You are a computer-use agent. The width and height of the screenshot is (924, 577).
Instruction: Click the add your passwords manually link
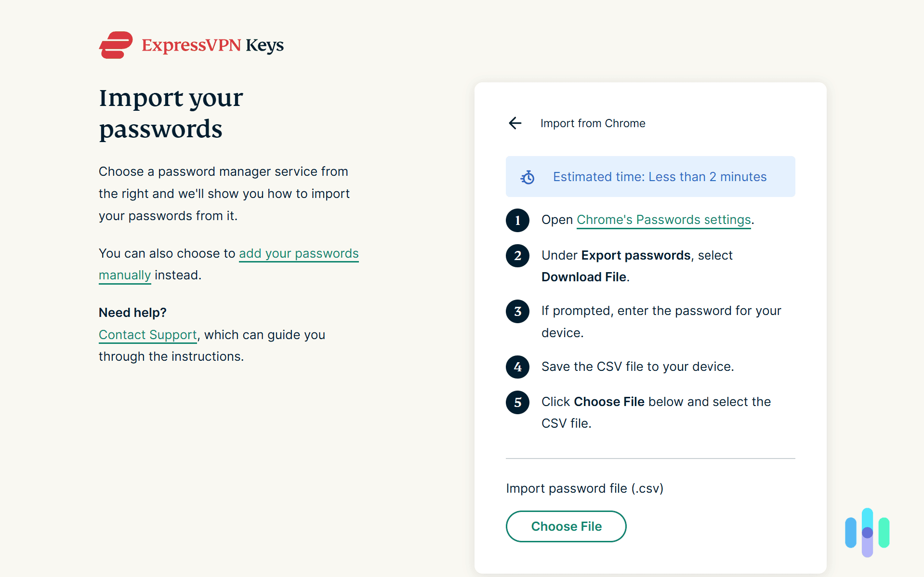299,253
